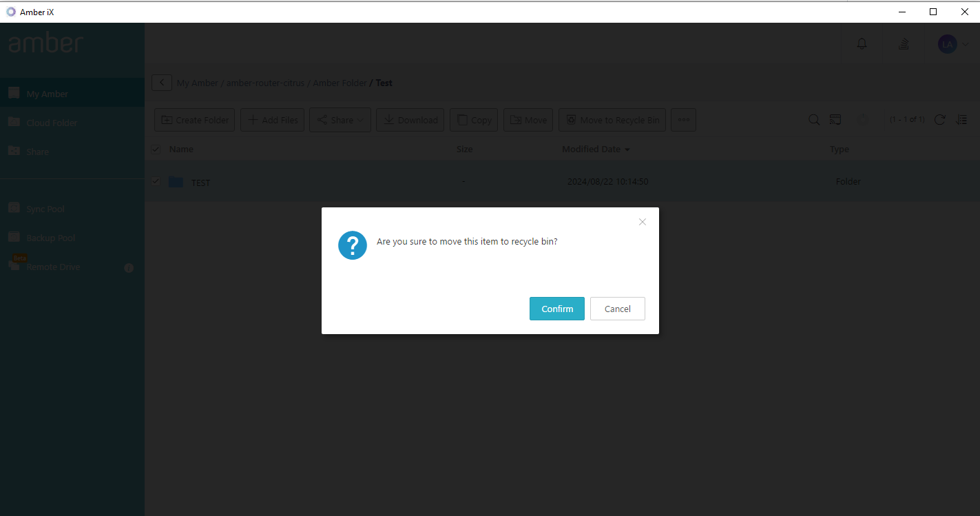Click the Folder type cell
980x516 pixels.
click(848, 182)
